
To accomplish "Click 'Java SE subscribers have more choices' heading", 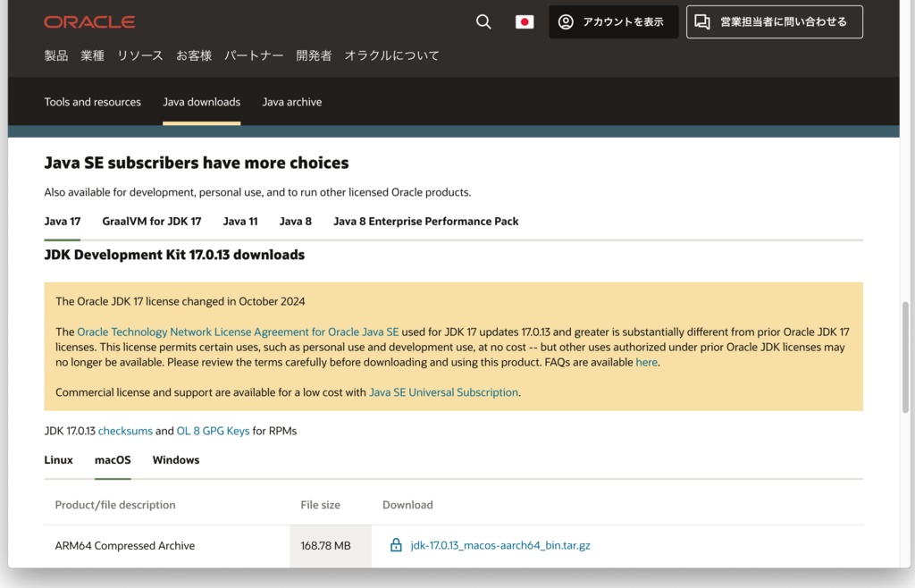I will click(197, 163).
